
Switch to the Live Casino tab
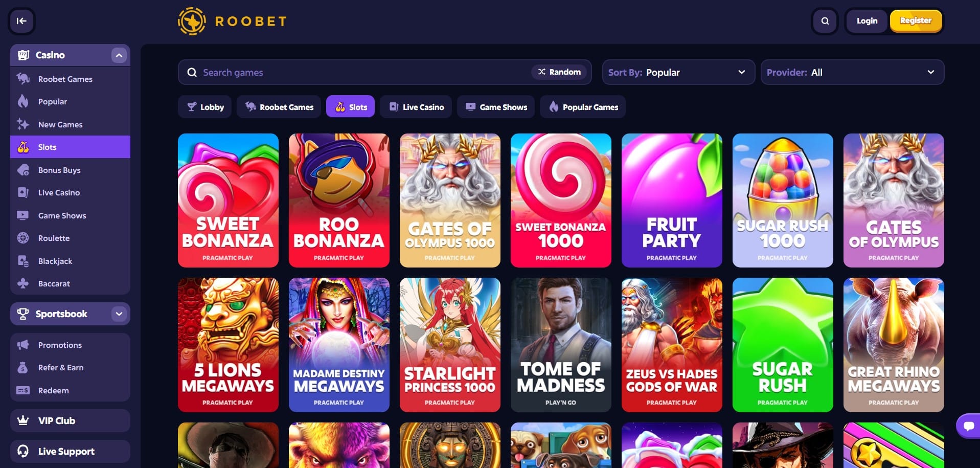click(416, 107)
